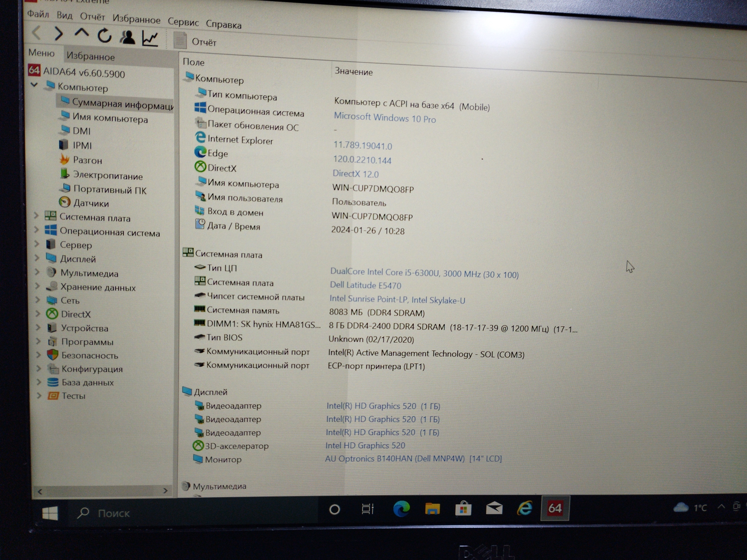
Task: Open Intel HD Graphics 520 3D-акселератор link
Action: point(365,445)
